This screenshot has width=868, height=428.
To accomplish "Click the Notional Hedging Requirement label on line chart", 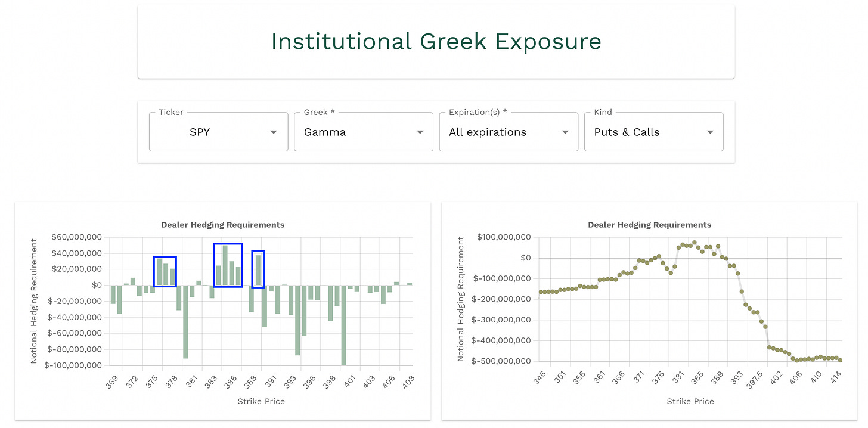I will (460, 299).
